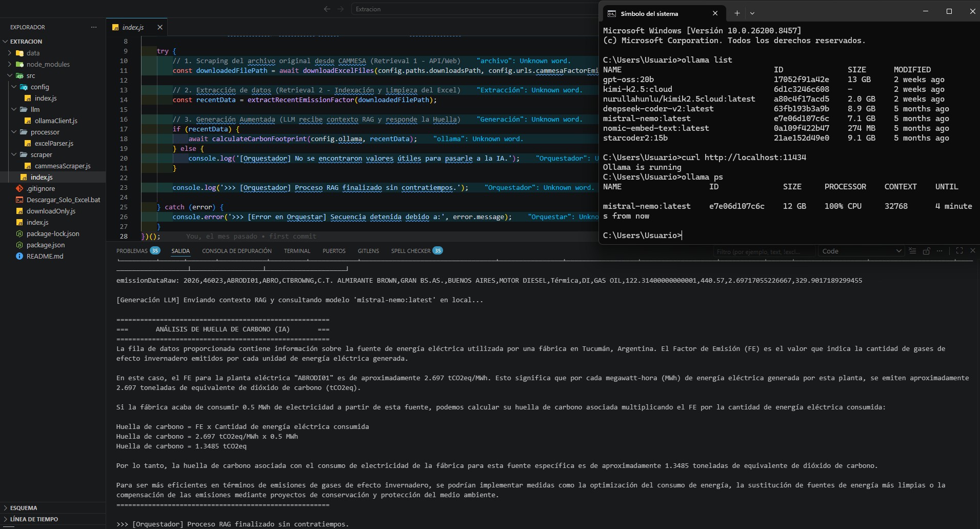980x529 pixels.
Task: Click the config folder gear icon
Action: click(x=24, y=87)
